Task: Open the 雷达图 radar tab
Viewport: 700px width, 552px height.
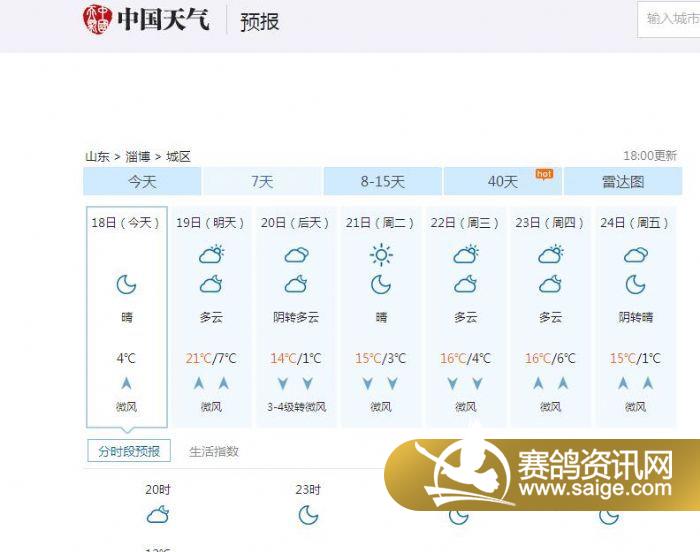Action: (622, 182)
